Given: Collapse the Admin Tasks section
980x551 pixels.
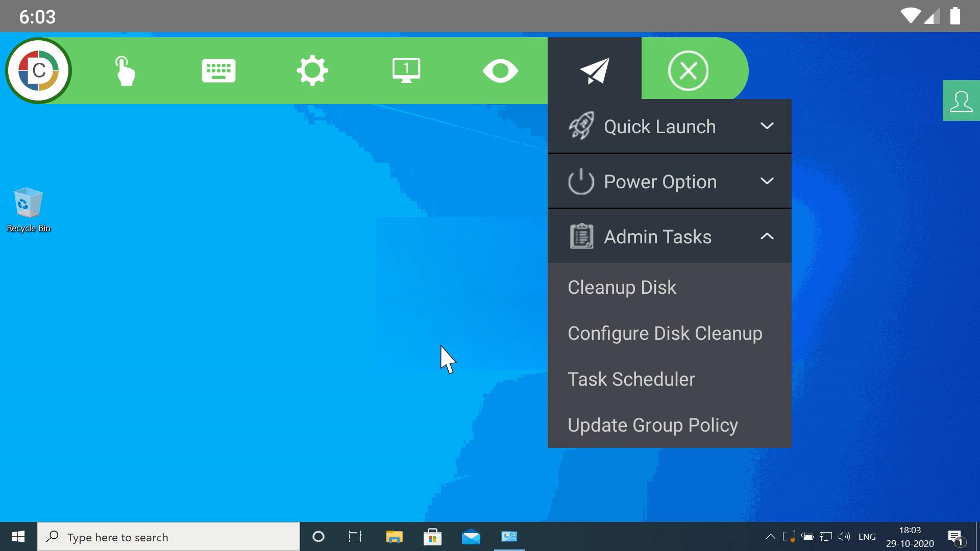Looking at the screenshot, I should pos(767,236).
